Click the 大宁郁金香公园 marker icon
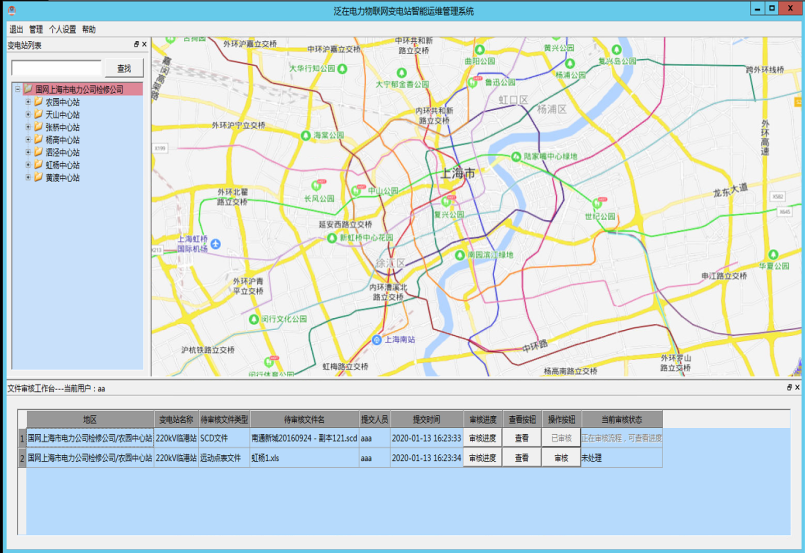 tap(401, 73)
